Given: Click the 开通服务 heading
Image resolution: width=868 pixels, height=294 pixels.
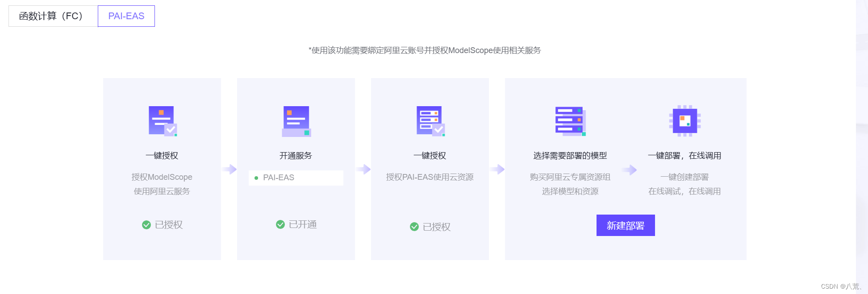Looking at the screenshot, I should (x=296, y=156).
